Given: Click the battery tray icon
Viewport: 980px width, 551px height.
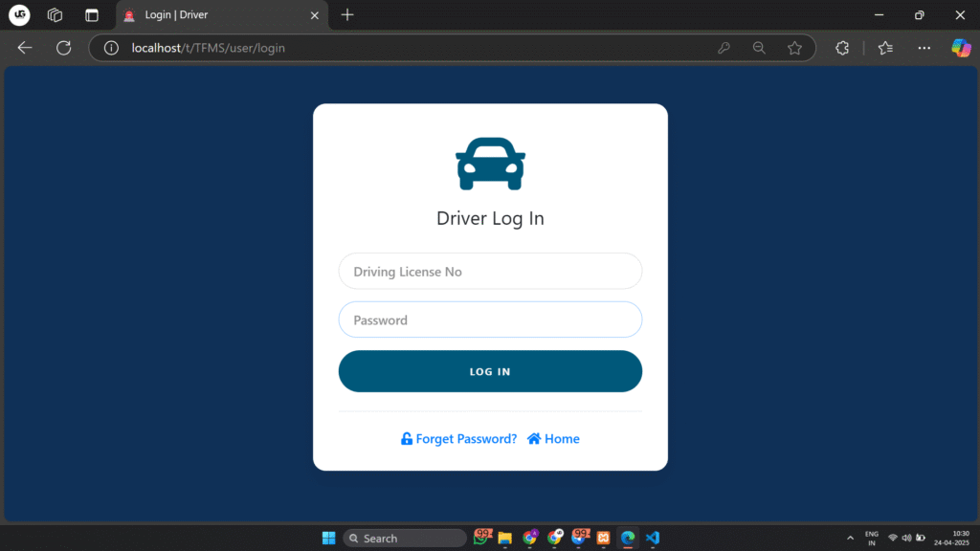Looking at the screenshot, I should tap(920, 538).
